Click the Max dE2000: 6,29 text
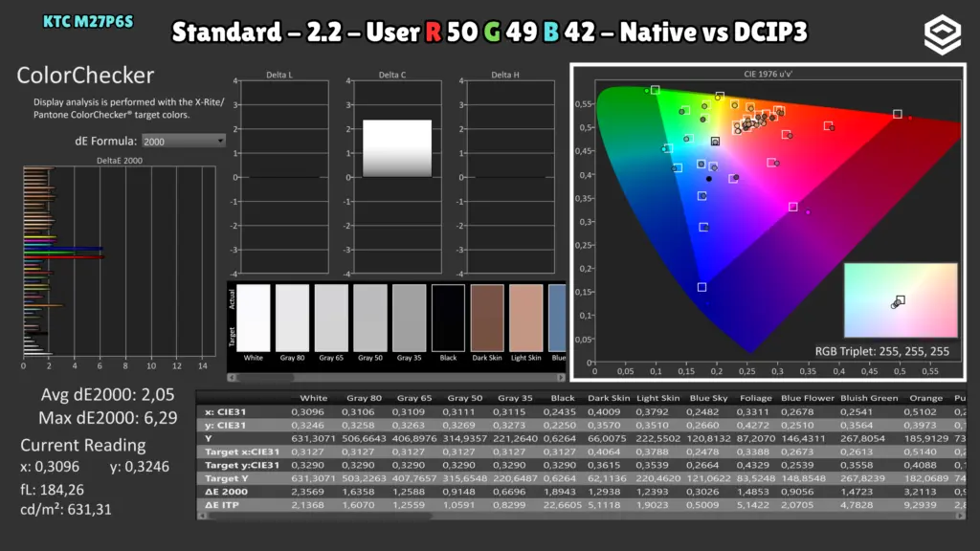Image resolution: width=980 pixels, height=551 pixels. coord(108,418)
